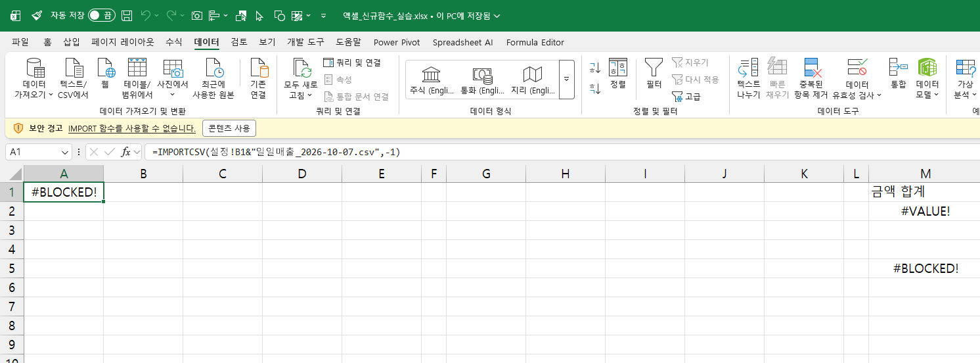Click the Data Validation (데이터 유효성 검사) icon
Viewport: 980px width, 363px height.
[857, 67]
